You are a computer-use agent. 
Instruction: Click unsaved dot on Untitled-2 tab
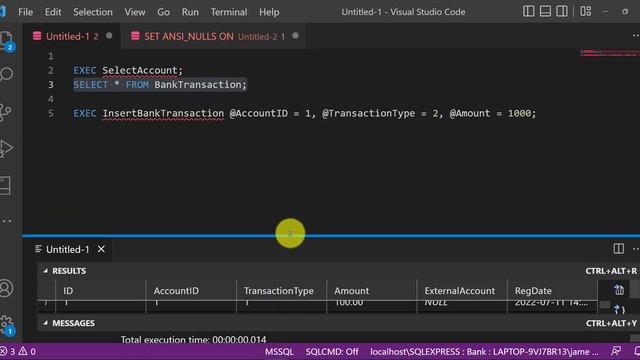coord(295,36)
